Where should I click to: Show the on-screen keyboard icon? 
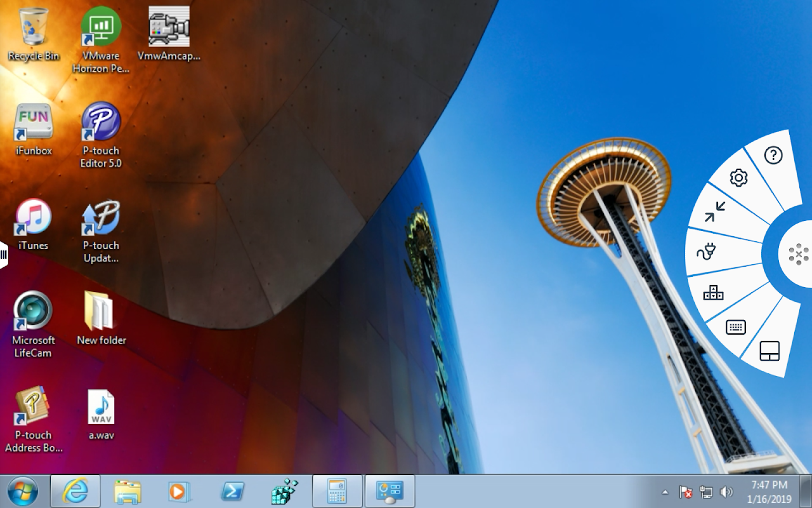point(736,327)
